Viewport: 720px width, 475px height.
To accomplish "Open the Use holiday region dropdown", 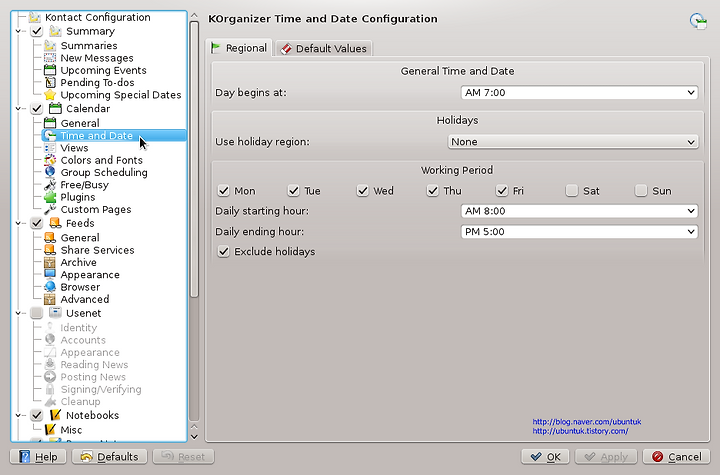I will point(573,142).
